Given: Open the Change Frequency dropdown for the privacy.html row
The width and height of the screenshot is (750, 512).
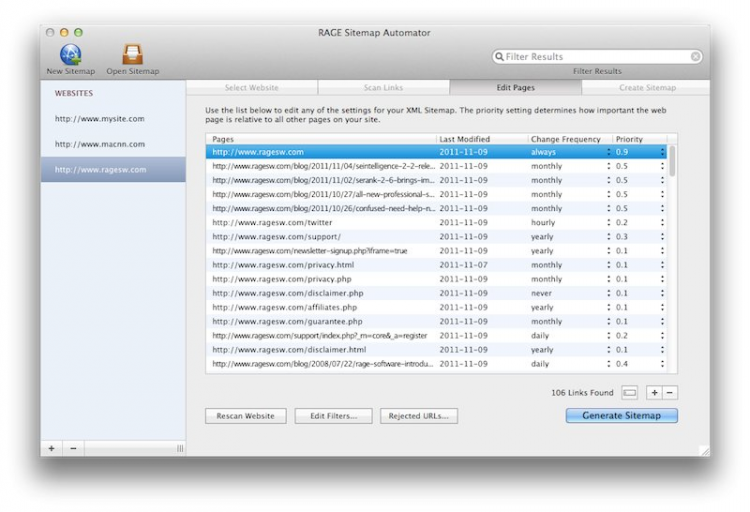Looking at the screenshot, I should (608, 265).
